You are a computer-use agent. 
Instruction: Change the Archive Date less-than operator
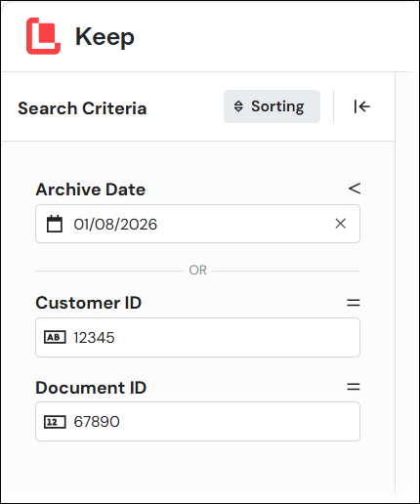(355, 189)
